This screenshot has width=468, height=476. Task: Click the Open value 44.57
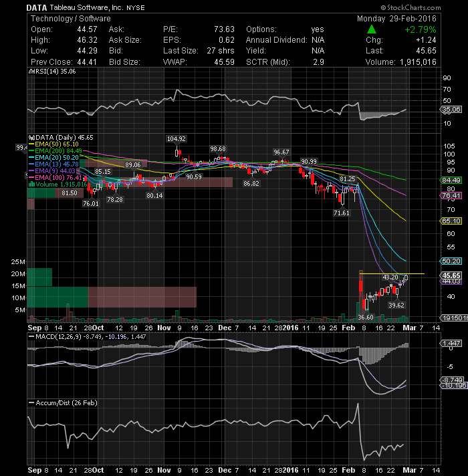coord(87,29)
